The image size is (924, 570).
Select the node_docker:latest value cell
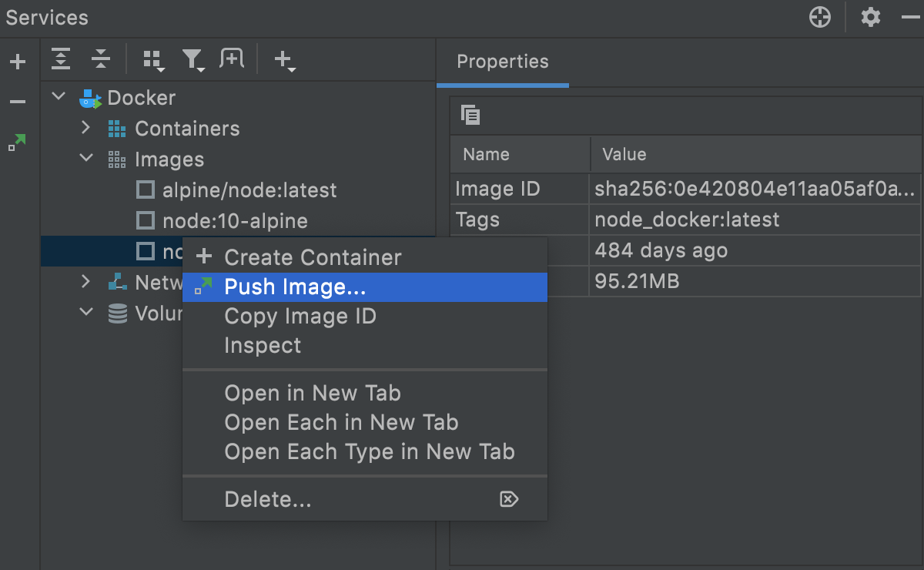click(x=755, y=220)
